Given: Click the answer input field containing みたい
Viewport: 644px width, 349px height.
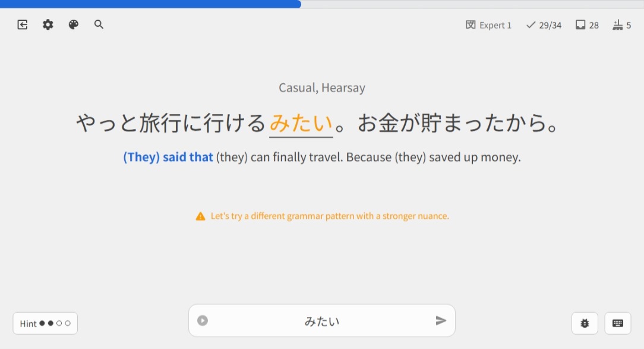Looking at the screenshot, I should (x=321, y=321).
